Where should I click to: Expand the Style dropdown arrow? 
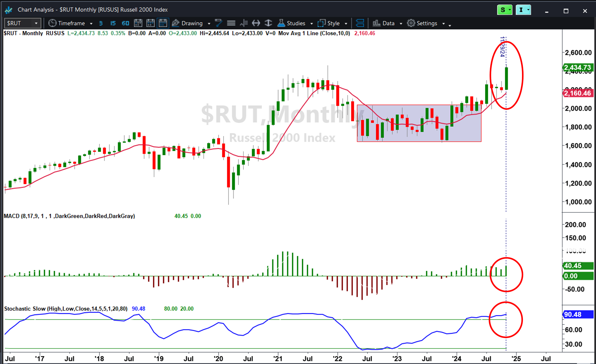pos(346,24)
